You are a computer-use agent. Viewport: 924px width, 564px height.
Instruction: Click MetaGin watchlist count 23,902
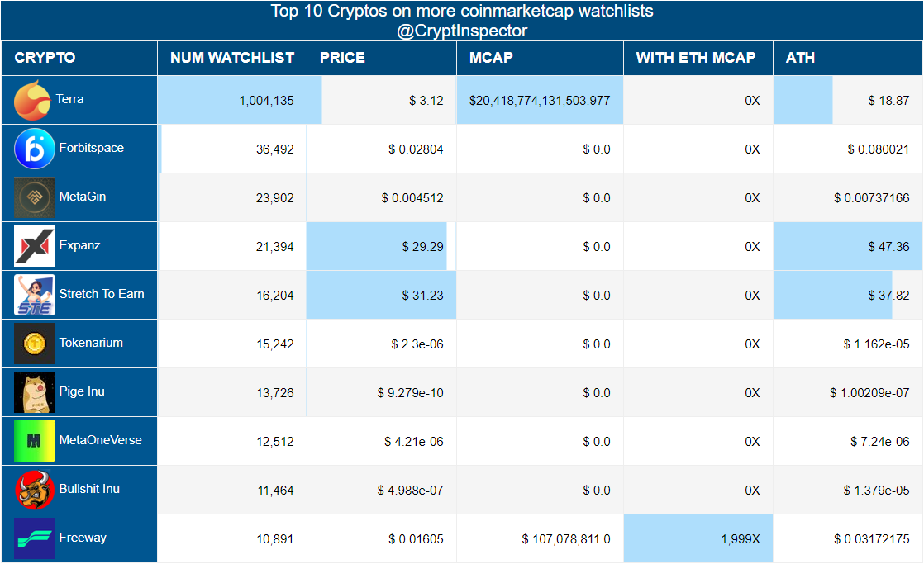coord(274,198)
